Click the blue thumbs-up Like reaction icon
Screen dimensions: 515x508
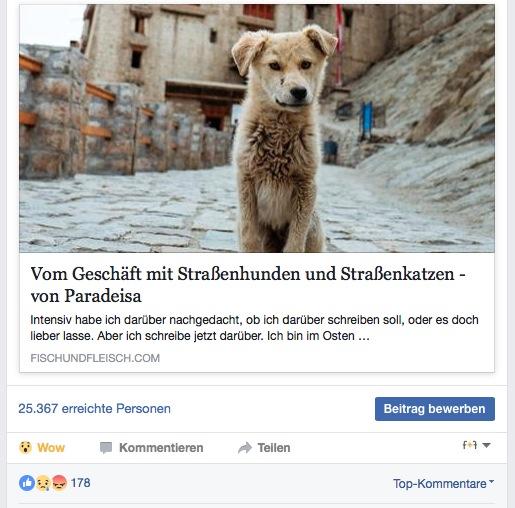pyautogui.click(x=27, y=483)
